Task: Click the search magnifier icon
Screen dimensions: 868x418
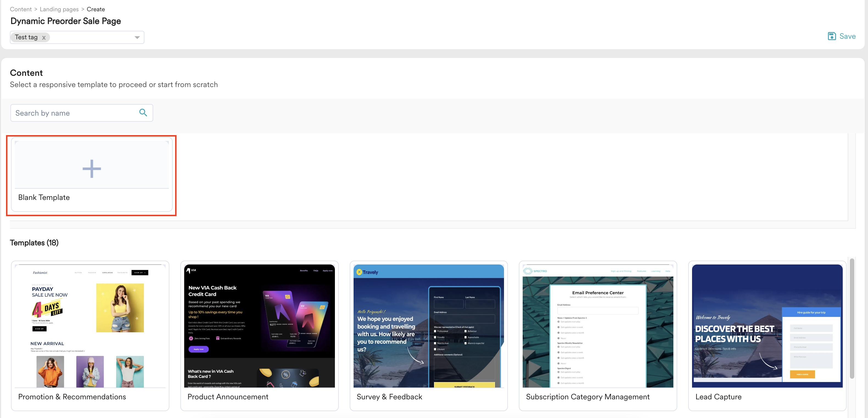Action: click(x=143, y=113)
